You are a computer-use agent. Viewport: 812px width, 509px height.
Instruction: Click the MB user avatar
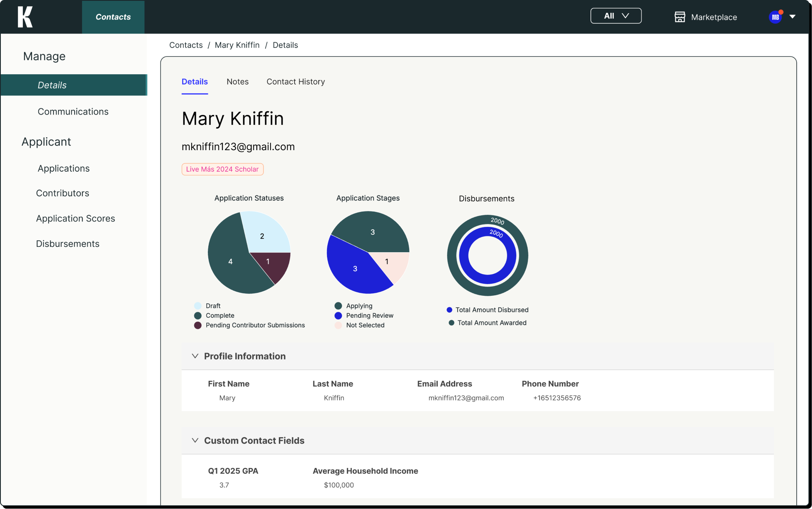pos(775,17)
